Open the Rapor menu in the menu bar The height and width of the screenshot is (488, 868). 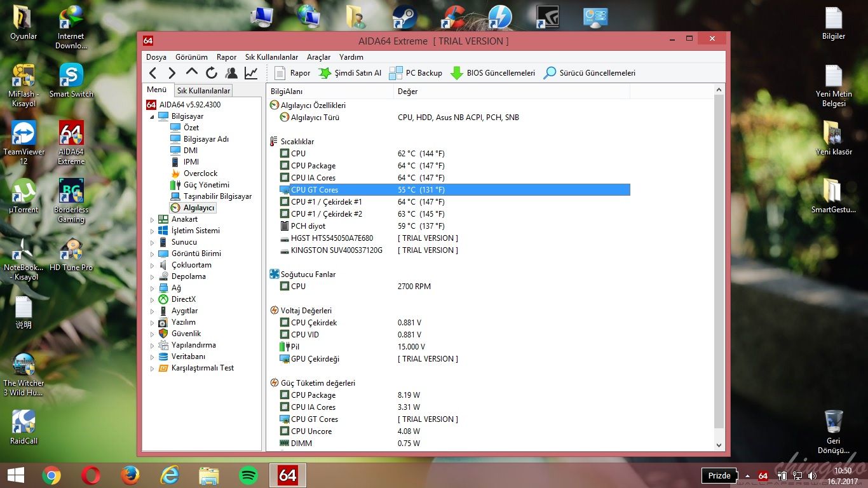click(226, 57)
